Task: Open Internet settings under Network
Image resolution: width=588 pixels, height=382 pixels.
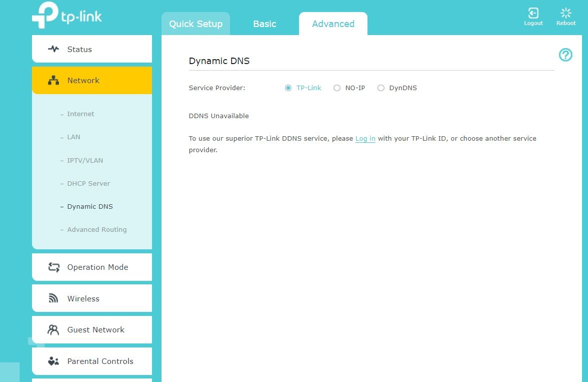Action: pyautogui.click(x=80, y=114)
